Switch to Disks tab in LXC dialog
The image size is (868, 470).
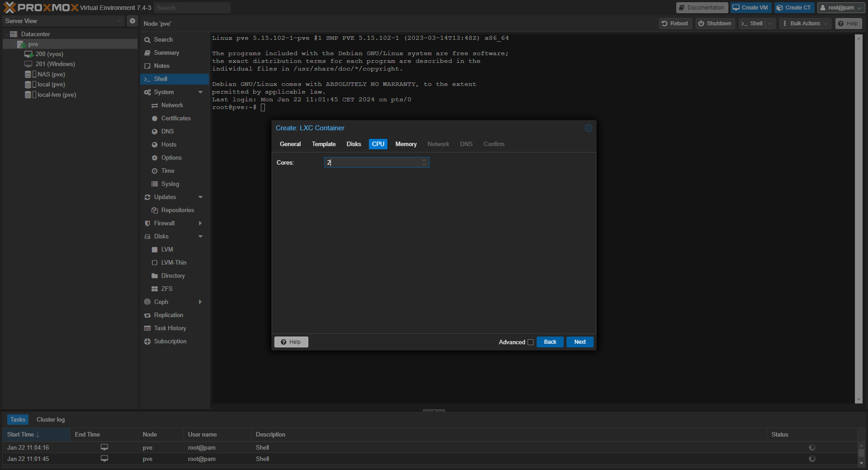[354, 144]
